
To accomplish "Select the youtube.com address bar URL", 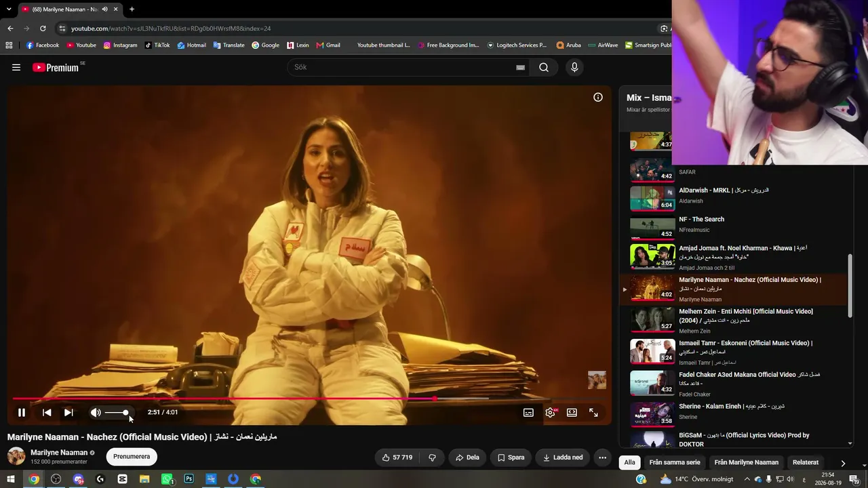I will (x=171, y=28).
